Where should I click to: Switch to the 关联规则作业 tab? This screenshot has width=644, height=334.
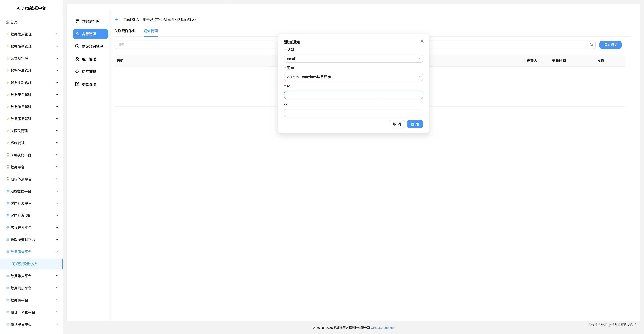125,31
